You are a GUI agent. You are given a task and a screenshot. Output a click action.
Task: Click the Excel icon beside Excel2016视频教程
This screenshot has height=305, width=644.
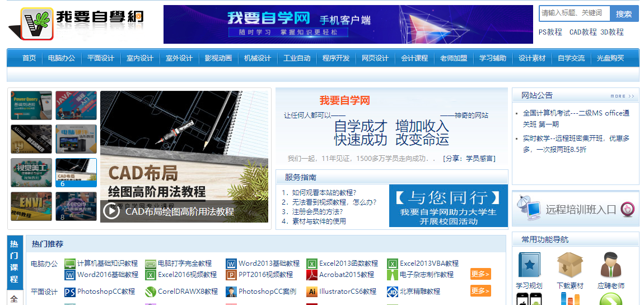coord(151,275)
